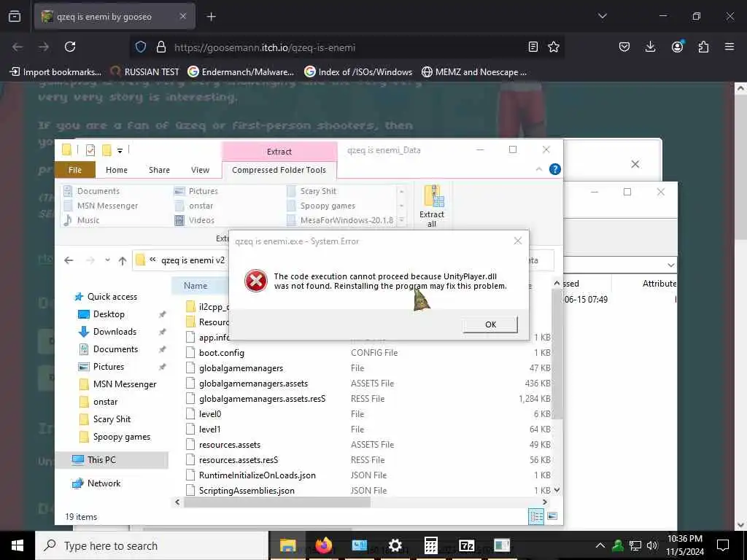747x560 pixels.
Task: Click the Extract contextual tab header
Action: 279,152
